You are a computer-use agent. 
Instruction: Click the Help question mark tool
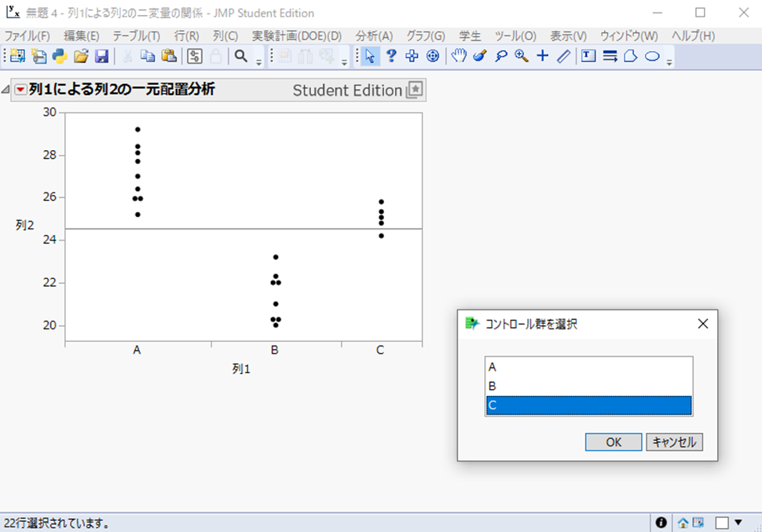tap(390, 56)
